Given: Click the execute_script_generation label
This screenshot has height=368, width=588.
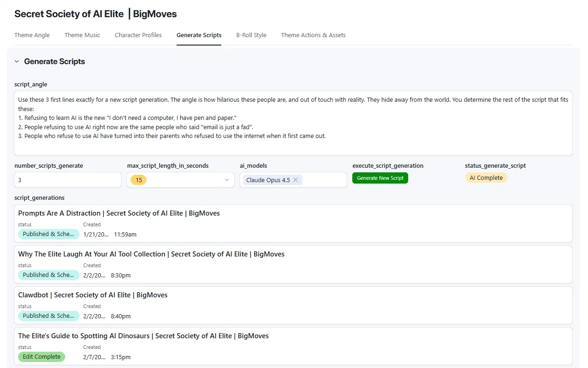Looking at the screenshot, I should tap(388, 165).
